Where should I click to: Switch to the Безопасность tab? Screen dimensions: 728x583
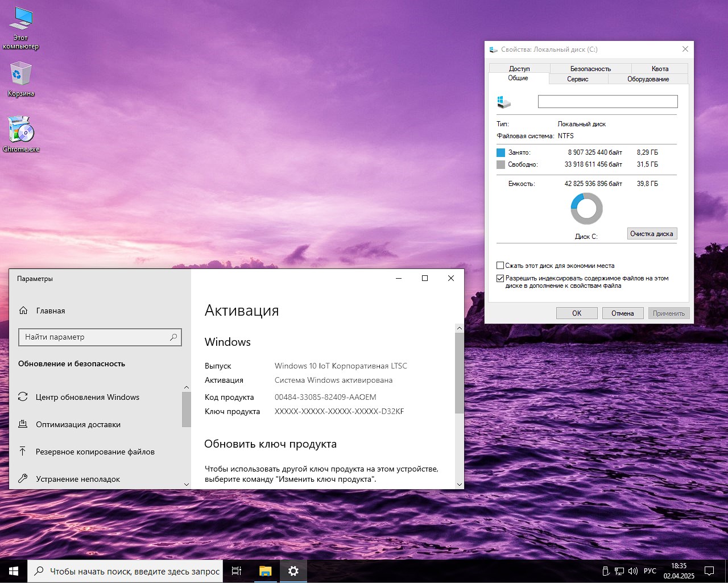[x=590, y=68]
